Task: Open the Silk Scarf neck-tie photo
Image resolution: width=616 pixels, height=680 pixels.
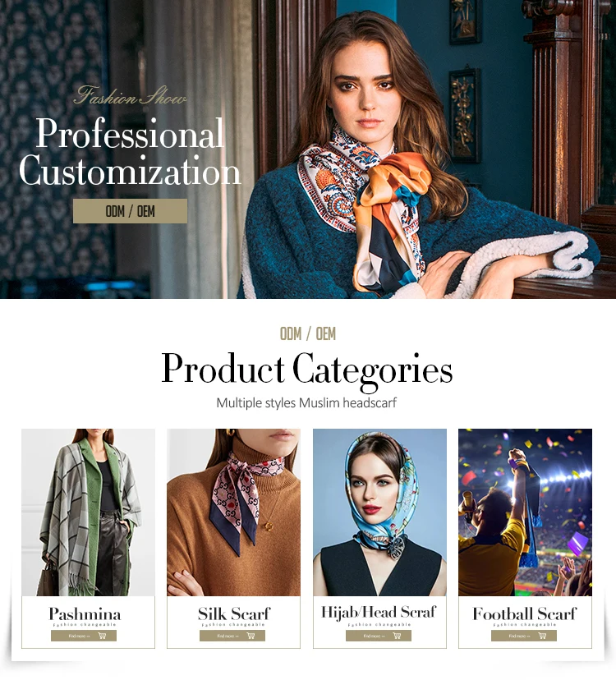Action: [233, 512]
